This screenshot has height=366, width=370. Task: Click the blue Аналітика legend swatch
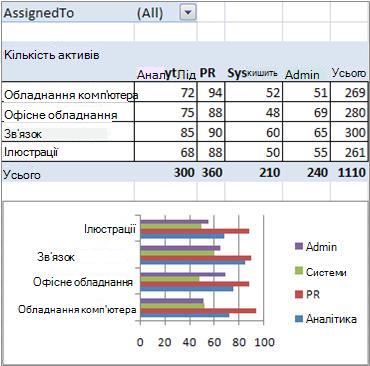(299, 319)
